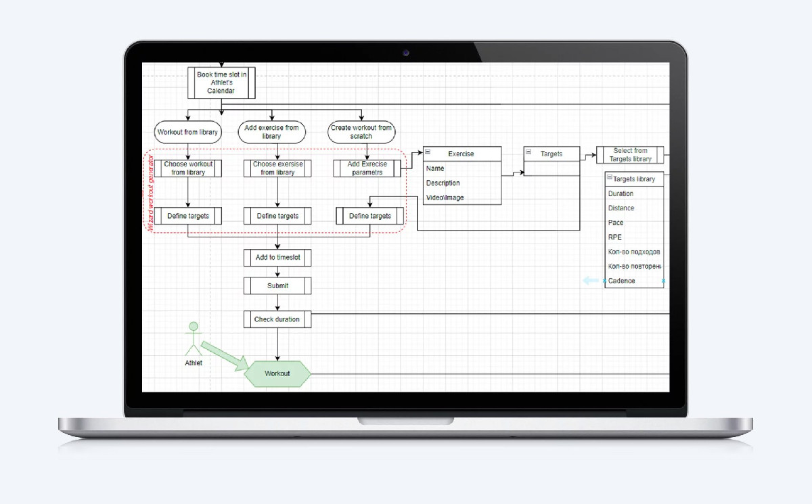Select the "Choose workout from library" process box

[x=188, y=168]
